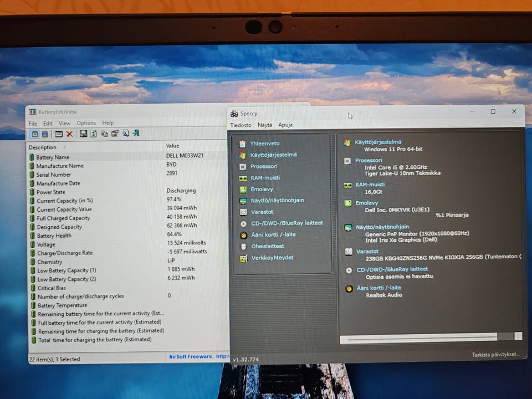Screen dimensions: 532x399
Task: Click the Prosessori heading link in summary pane
Action: click(x=369, y=160)
